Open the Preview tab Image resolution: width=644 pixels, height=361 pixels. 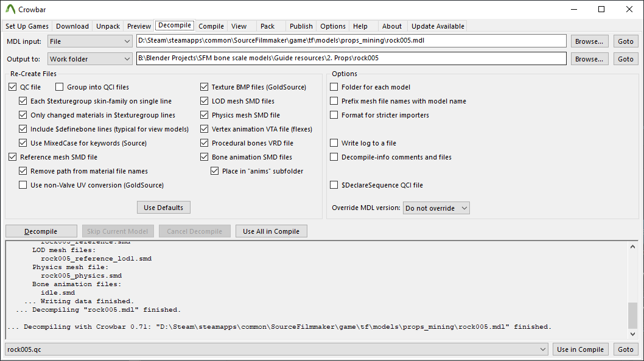(139, 26)
